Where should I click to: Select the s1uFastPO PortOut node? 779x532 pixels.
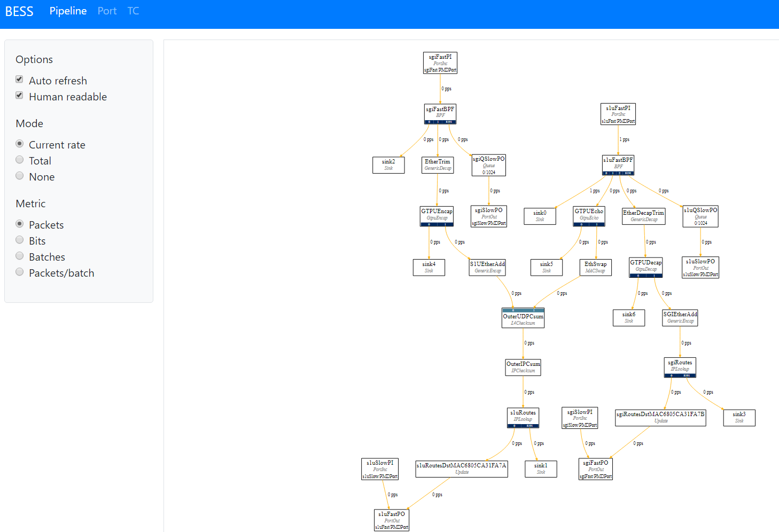pyautogui.click(x=392, y=520)
